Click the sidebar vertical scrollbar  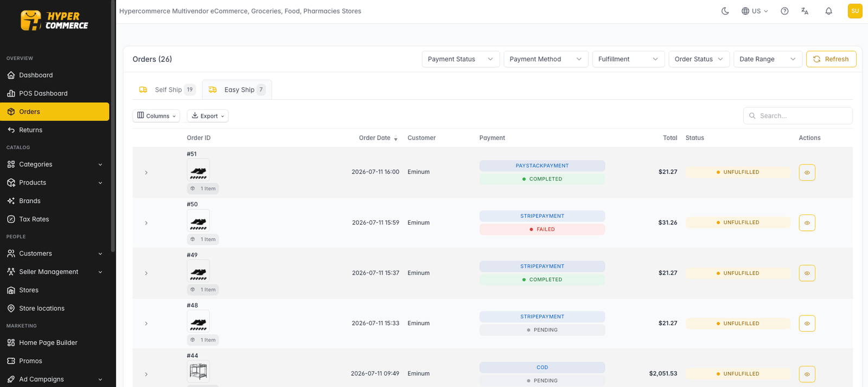[113, 125]
